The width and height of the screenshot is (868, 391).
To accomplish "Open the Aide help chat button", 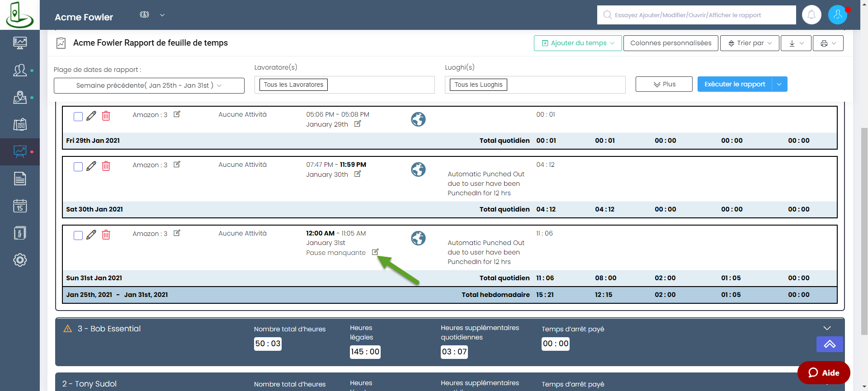I will pos(824,372).
